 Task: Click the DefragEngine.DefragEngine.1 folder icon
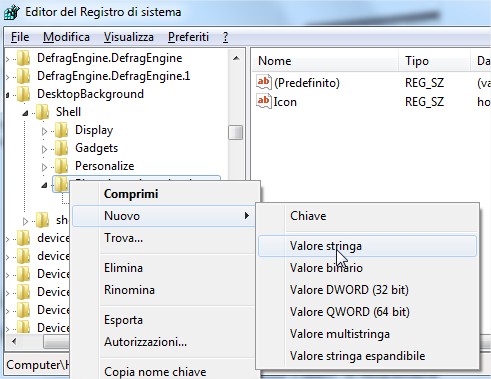click(24, 76)
